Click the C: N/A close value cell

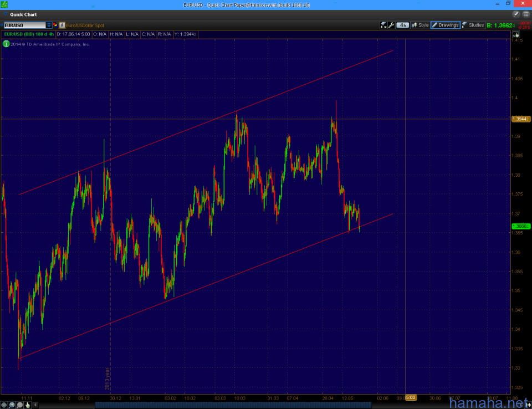[149, 34]
